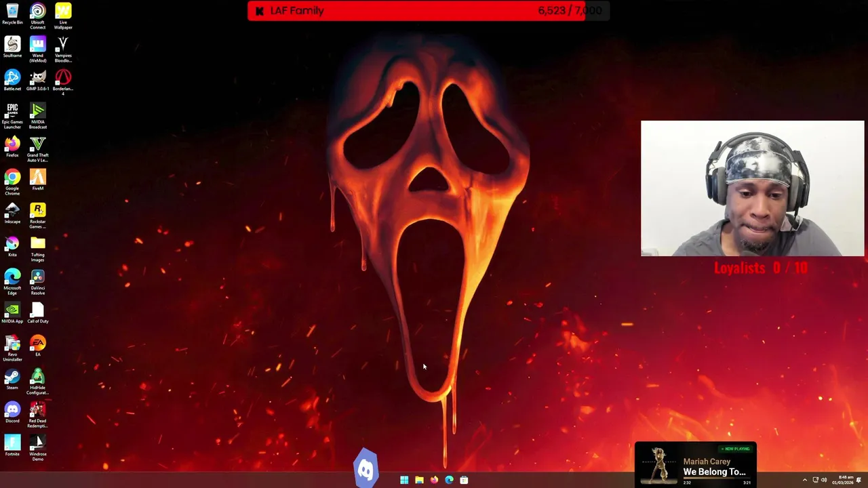The height and width of the screenshot is (488, 868).
Task: Click the 'Loyalists 0 / 10' counter text
Action: coord(761,268)
